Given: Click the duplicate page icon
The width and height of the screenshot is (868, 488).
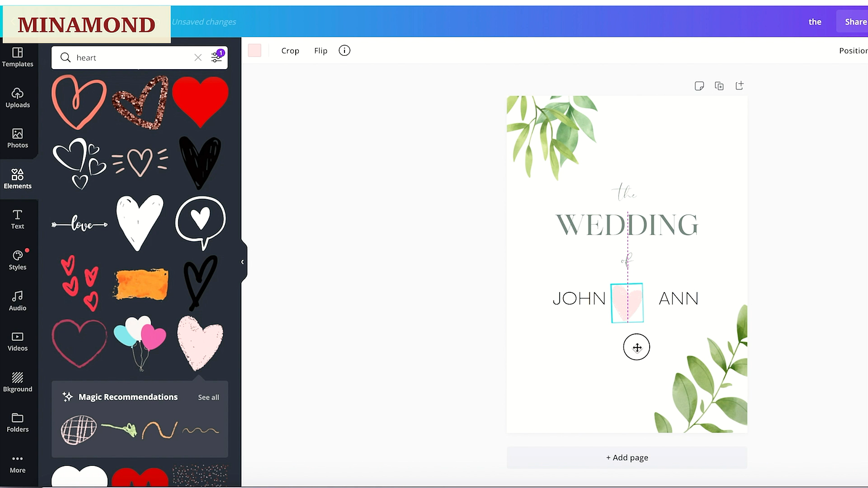Looking at the screenshot, I should click(719, 86).
